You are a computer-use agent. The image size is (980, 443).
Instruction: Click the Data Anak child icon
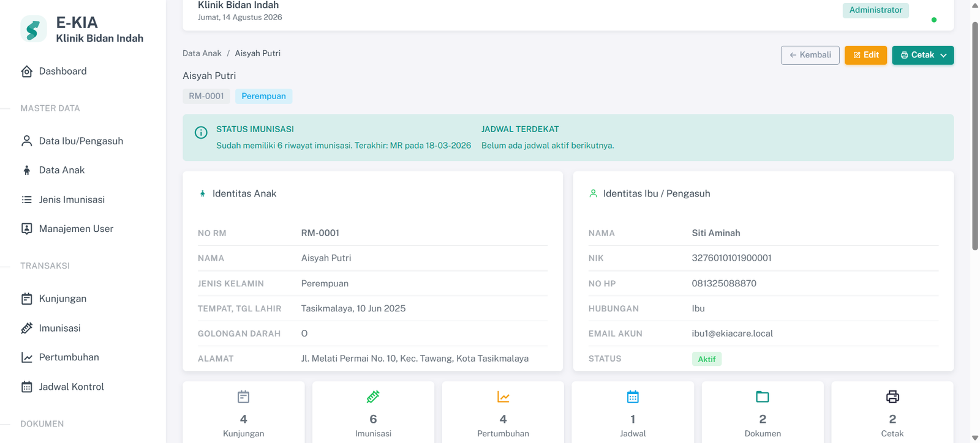(x=27, y=171)
